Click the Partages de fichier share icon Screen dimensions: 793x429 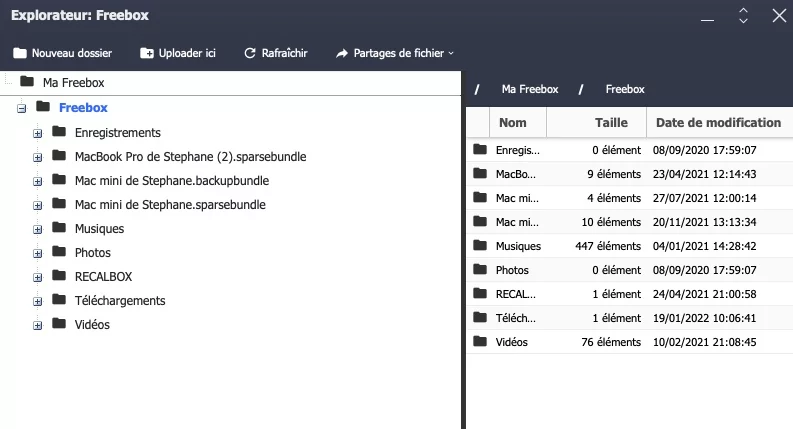(x=342, y=53)
